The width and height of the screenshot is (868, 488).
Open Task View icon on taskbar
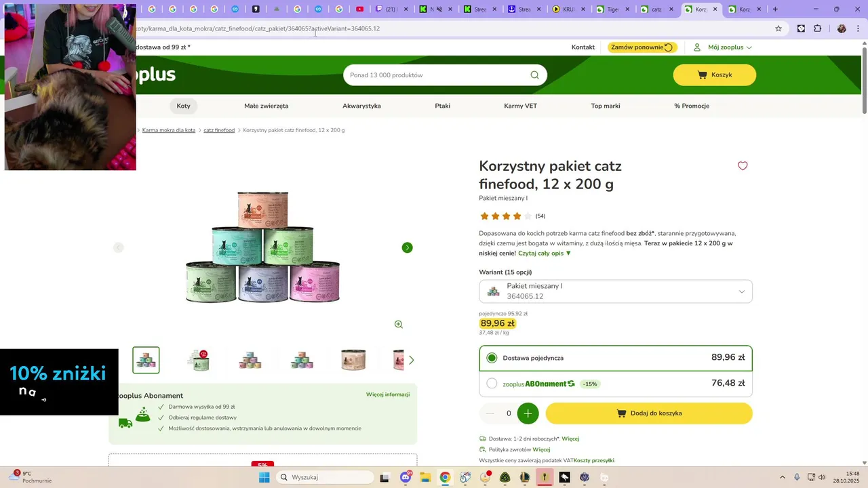coord(384,477)
